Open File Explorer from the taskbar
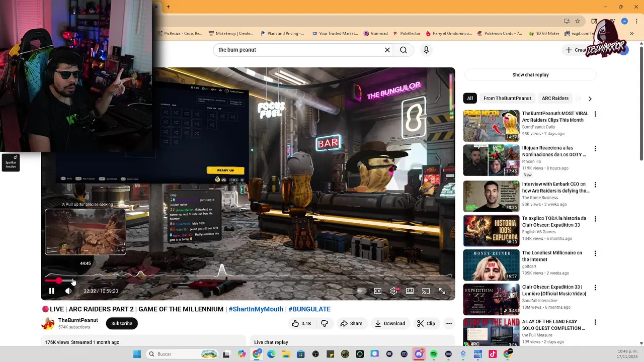This screenshot has width=644, height=362. point(286,354)
